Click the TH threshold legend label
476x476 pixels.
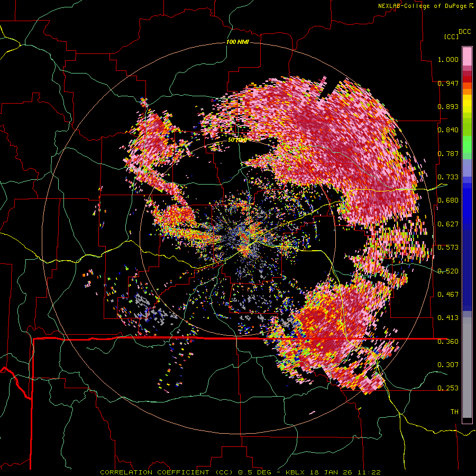pyautogui.click(x=454, y=412)
